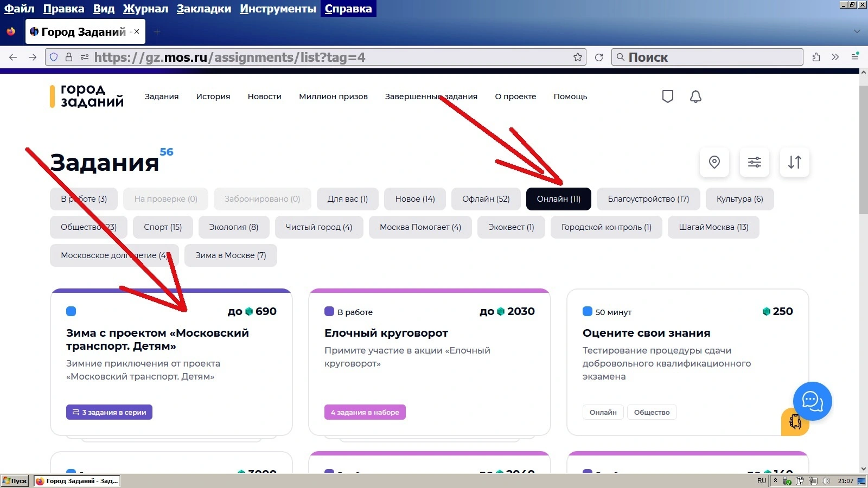This screenshot has height=488, width=868.
Task: Toggle the Спорт (15) filter
Action: (x=163, y=227)
